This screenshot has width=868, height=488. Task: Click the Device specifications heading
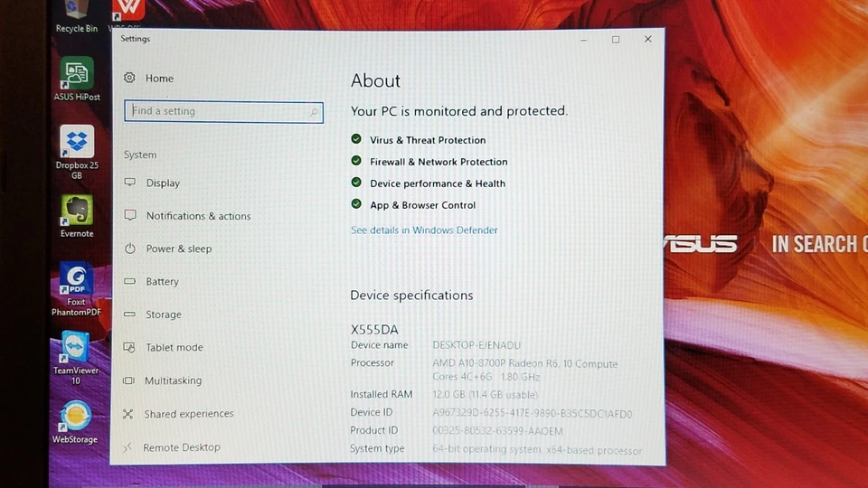click(411, 295)
